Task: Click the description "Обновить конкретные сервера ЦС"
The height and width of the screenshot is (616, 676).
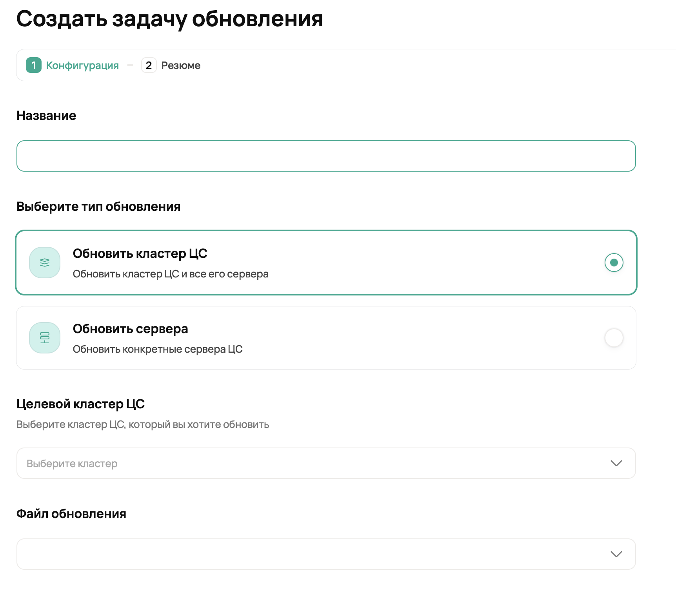Action: click(158, 349)
